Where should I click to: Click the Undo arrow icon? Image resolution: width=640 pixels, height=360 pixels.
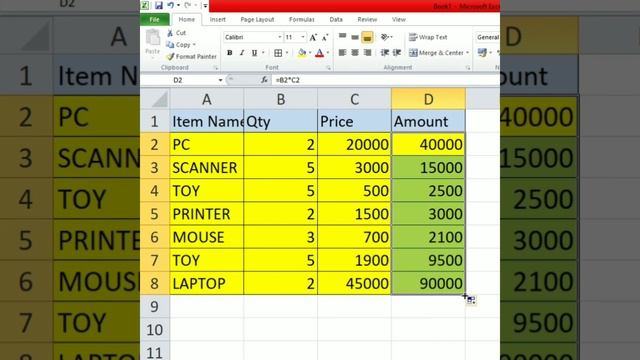click(x=171, y=5)
